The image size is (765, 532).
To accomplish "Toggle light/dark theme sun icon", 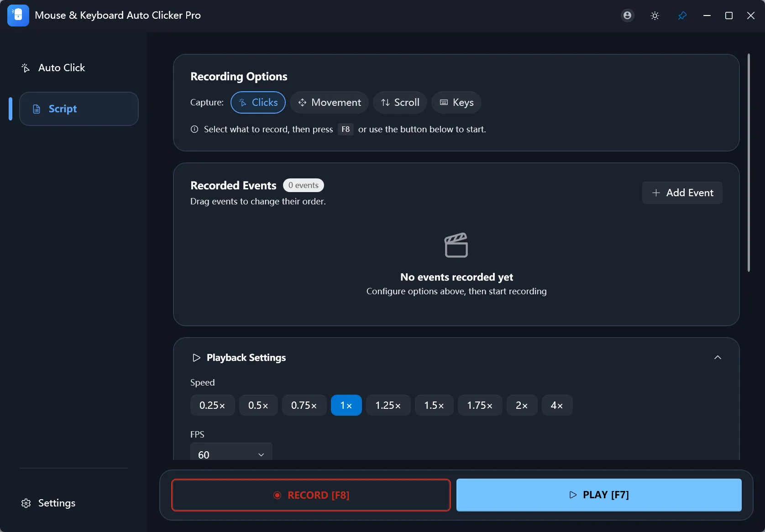I will point(655,16).
